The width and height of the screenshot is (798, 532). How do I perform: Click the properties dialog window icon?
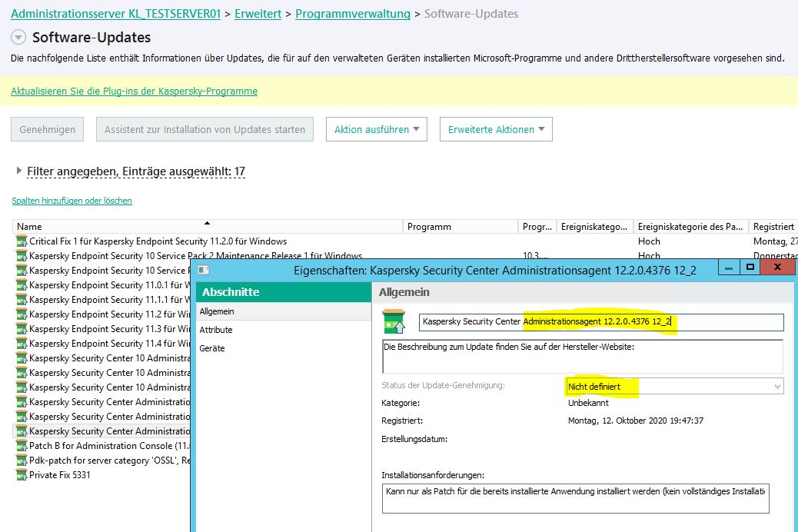203,270
